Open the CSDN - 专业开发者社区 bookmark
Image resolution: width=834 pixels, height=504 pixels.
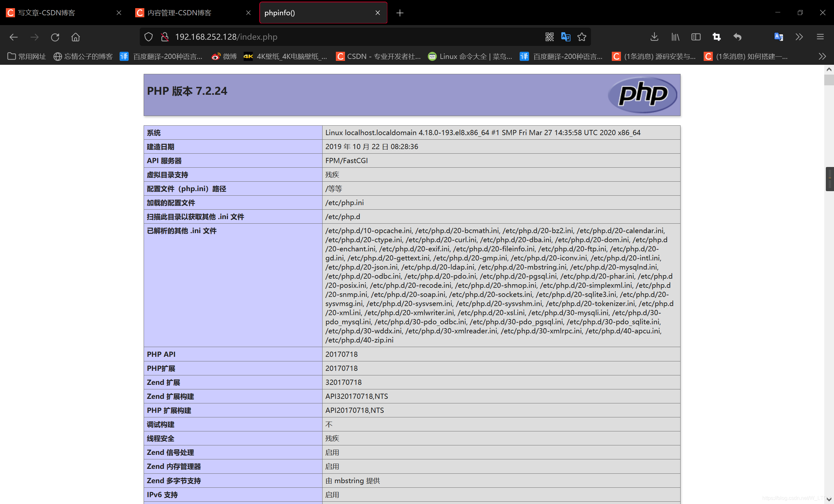pyautogui.click(x=378, y=57)
